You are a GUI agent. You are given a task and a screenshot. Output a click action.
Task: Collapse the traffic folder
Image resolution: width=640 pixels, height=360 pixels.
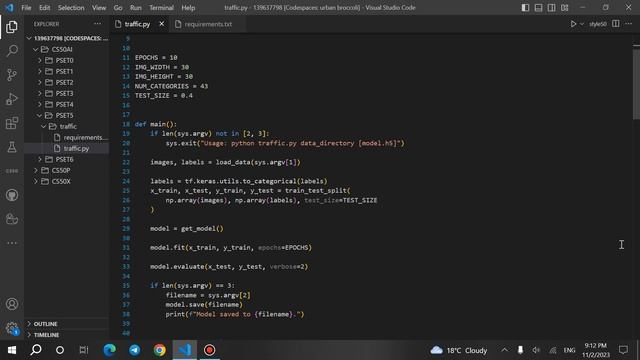pyautogui.click(x=67, y=126)
